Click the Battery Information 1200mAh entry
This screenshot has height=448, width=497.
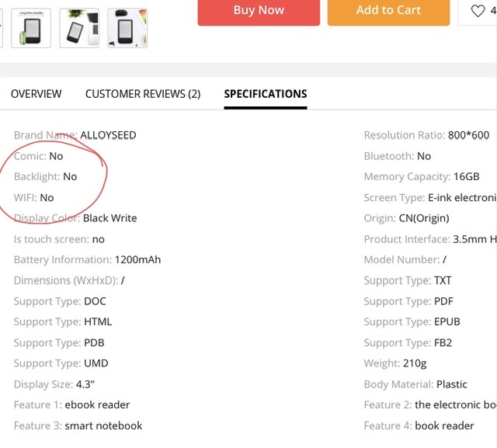click(87, 259)
